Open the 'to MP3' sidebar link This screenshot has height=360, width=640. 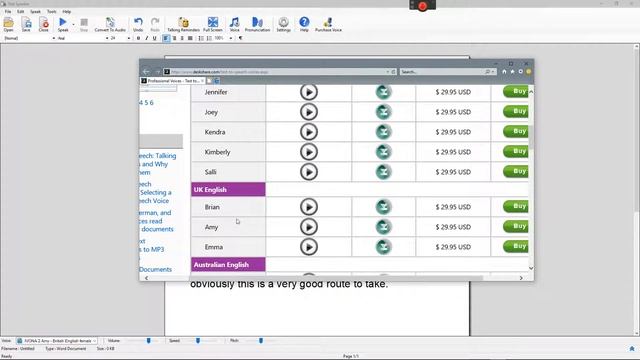click(x=153, y=249)
